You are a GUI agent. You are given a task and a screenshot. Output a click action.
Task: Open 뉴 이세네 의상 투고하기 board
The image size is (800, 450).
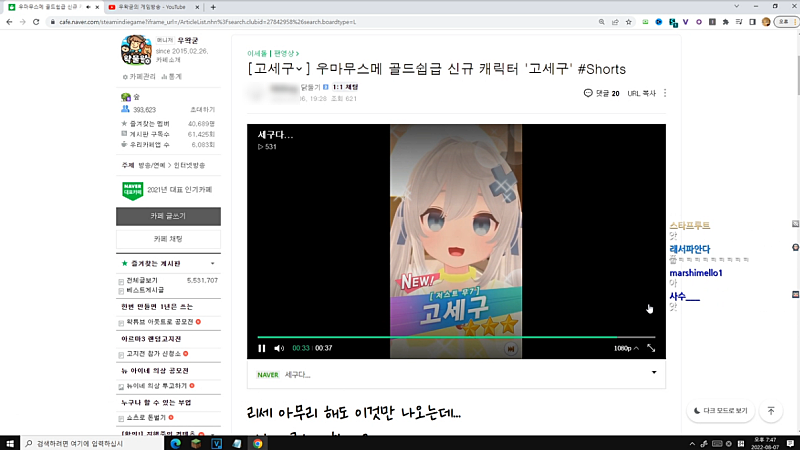157,386
